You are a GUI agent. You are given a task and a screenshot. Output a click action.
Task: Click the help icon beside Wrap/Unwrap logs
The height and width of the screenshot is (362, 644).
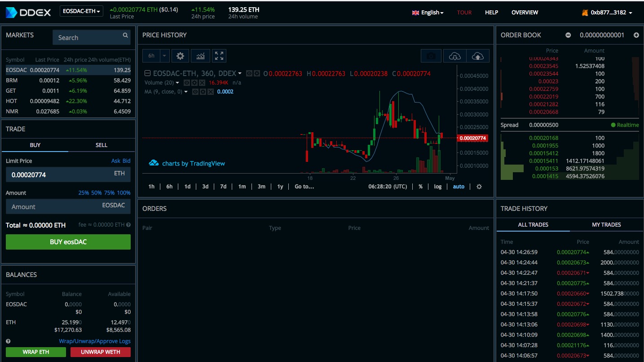pyautogui.click(x=8, y=341)
